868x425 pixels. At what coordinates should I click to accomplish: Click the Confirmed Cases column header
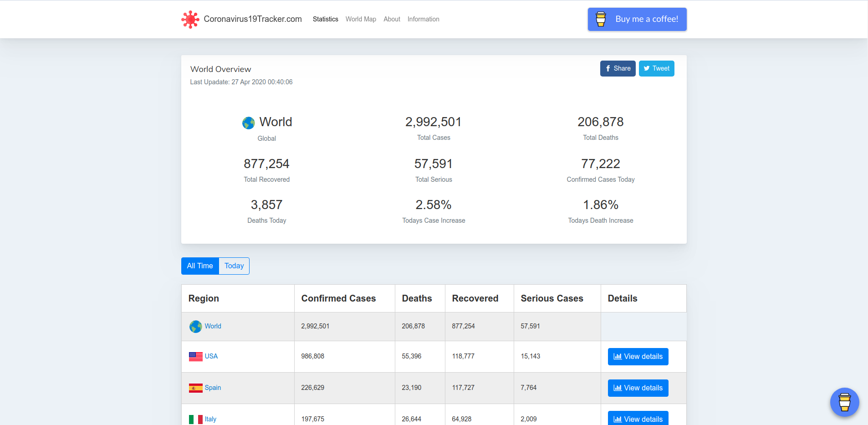pos(338,298)
